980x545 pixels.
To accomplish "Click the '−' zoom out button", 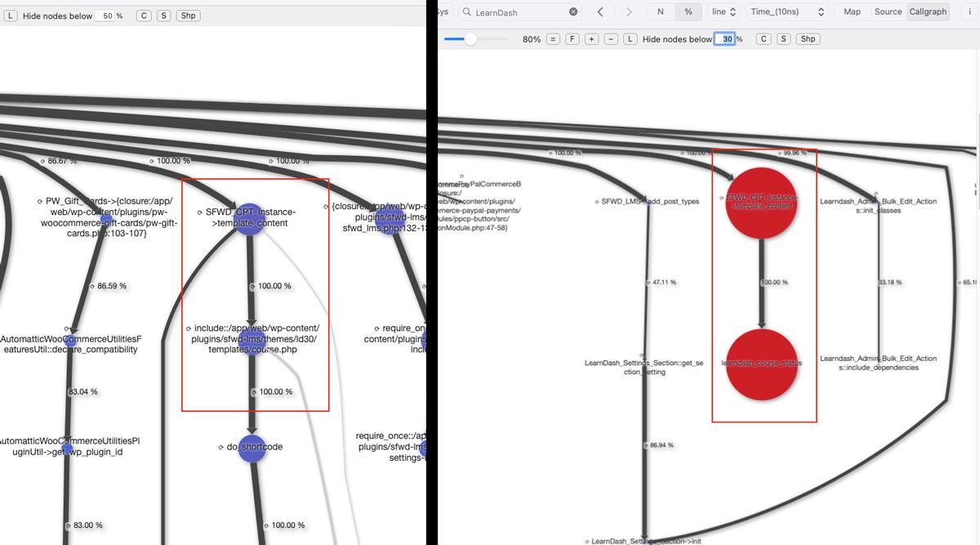I will pos(611,39).
